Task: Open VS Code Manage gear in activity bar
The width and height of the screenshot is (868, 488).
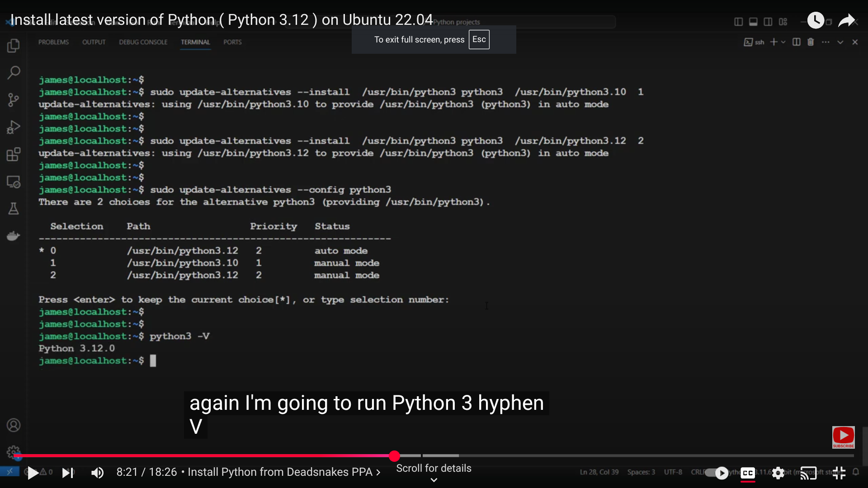Action: click(x=14, y=452)
